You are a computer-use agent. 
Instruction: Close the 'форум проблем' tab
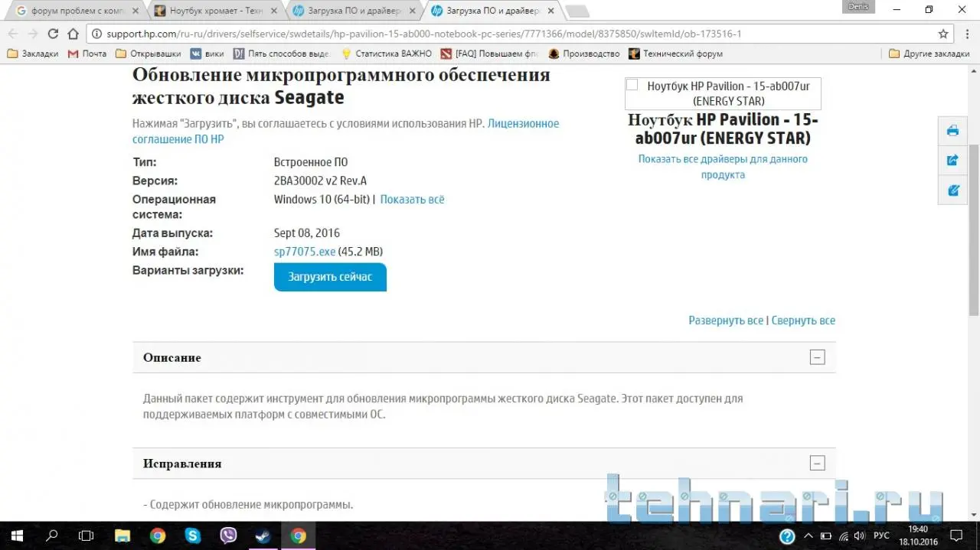click(x=135, y=11)
